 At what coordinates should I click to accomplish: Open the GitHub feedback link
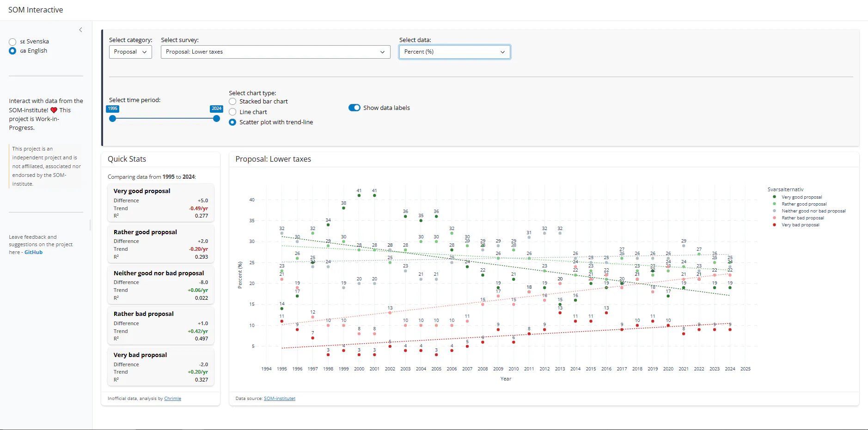[33, 252]
